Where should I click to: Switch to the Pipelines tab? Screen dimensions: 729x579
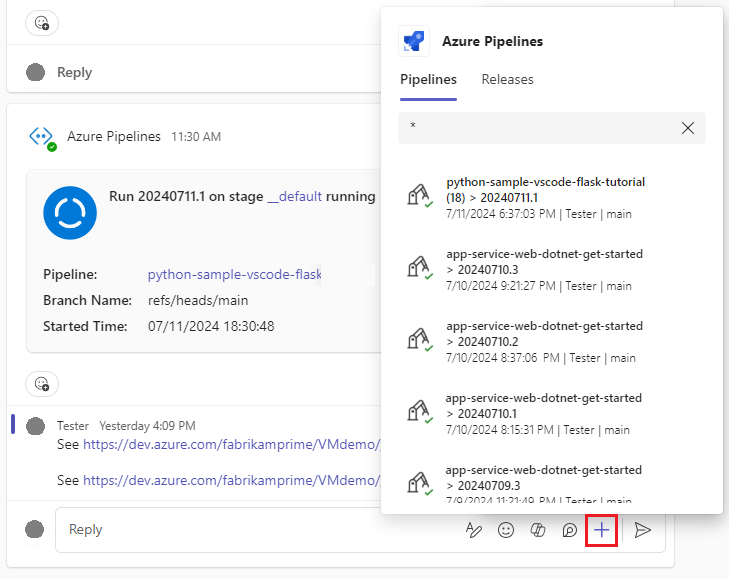428,80
